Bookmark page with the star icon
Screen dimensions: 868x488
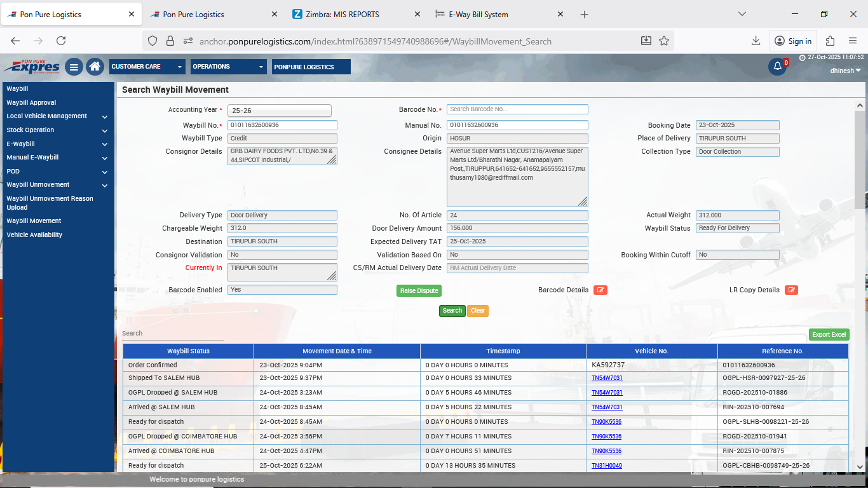664,41
